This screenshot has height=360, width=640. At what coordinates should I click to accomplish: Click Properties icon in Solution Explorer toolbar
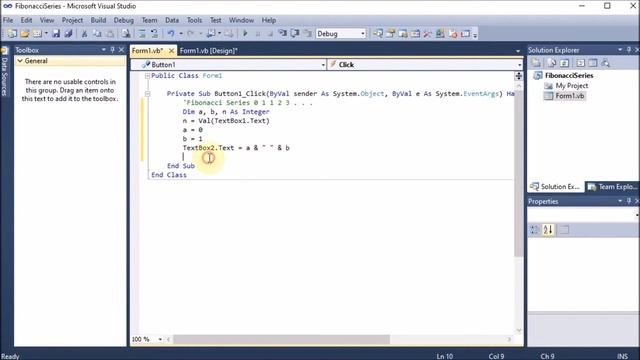[x=536, y=63]
